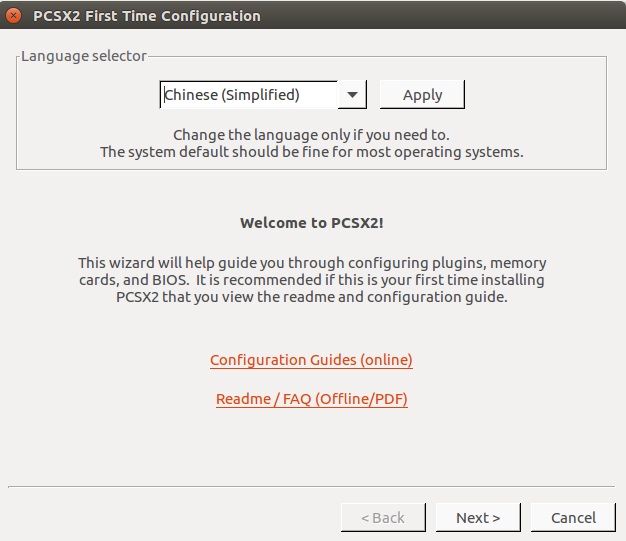Click the horizontal separator above the wizard buttons

point(311,487)
